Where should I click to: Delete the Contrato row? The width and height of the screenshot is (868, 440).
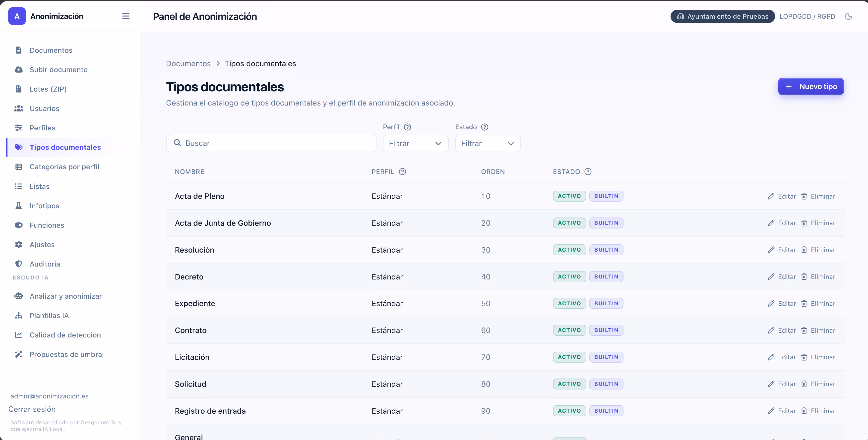click(x=818, y=330)
